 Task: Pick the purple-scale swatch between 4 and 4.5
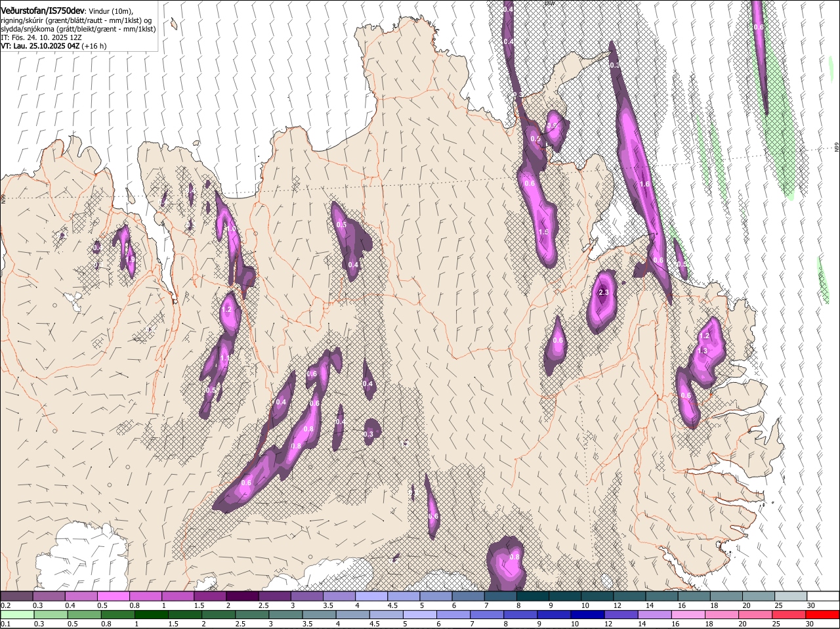pyautogui.click(x=371, y=596)
